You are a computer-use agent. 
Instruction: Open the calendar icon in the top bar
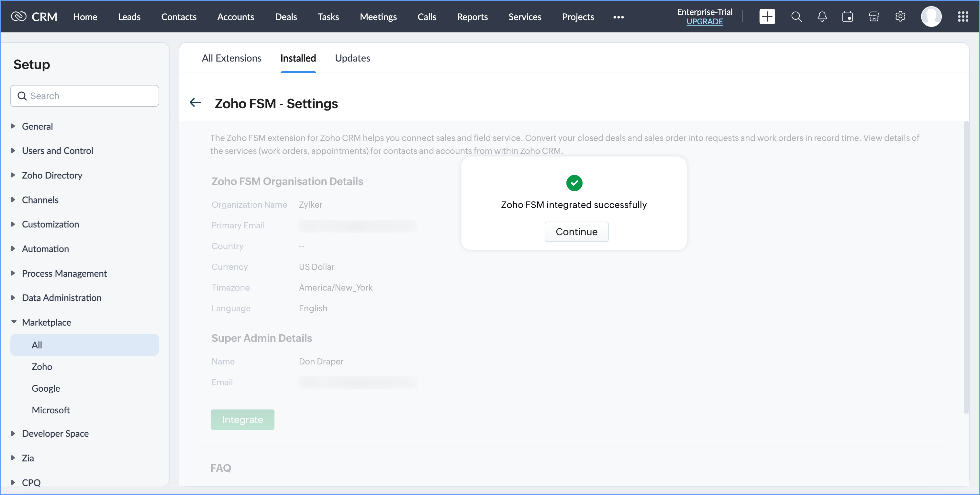847,17
